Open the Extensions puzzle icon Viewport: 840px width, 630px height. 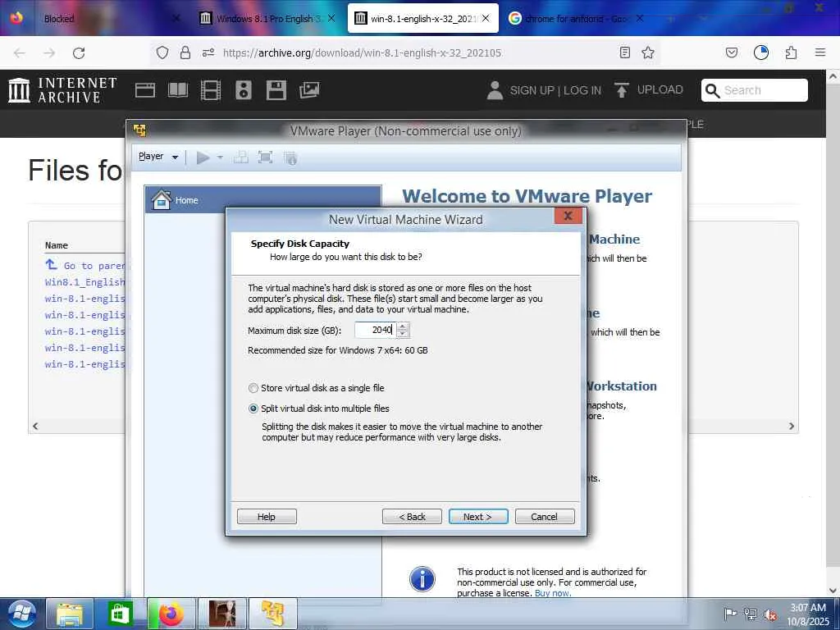(791, 52)
